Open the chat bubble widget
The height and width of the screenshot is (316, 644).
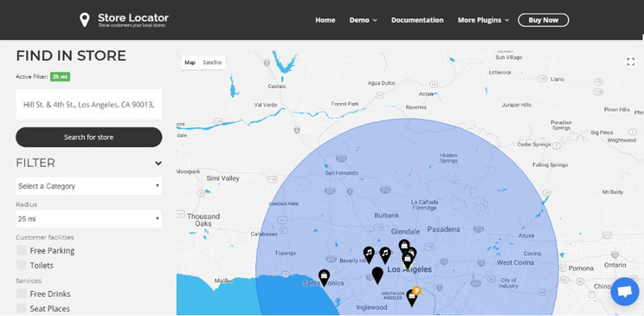625,291
